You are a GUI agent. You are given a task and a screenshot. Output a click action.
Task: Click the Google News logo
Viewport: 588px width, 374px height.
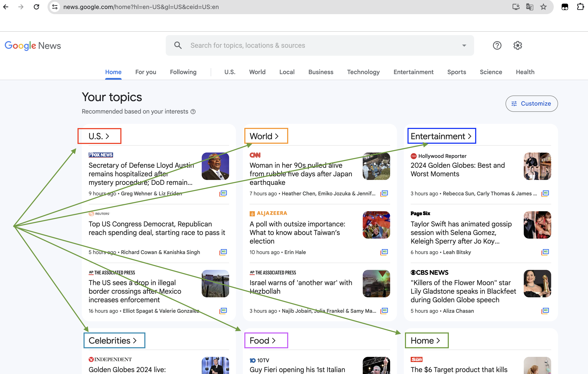click(x=33, y=46)
